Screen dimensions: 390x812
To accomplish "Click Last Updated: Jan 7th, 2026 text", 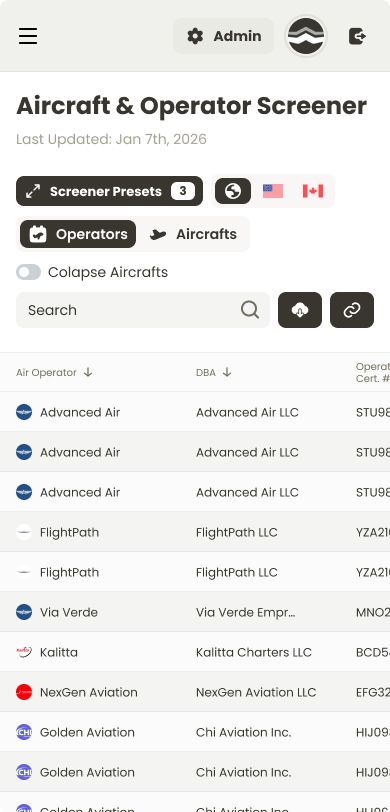I will point(111,139).
